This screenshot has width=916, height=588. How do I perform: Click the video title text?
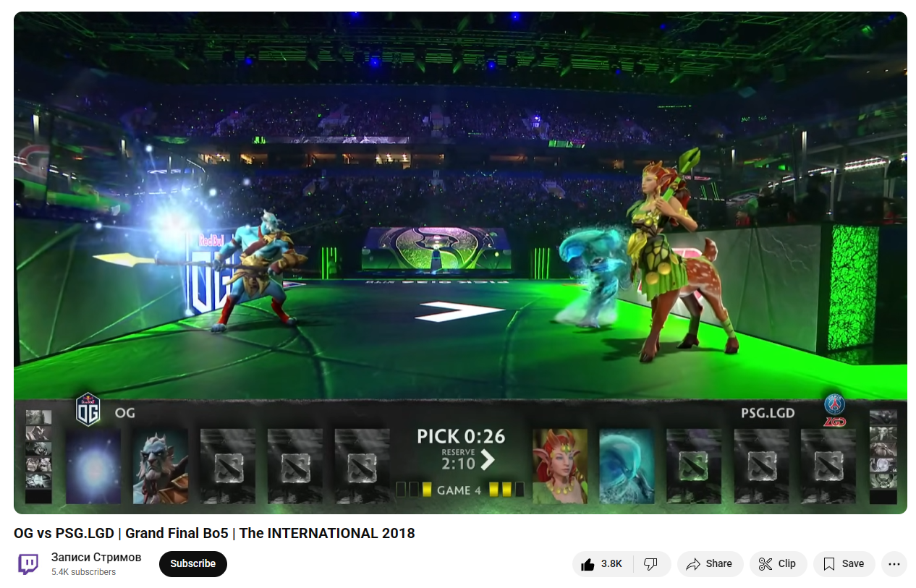pyautogui.click(x=214, y=533)
